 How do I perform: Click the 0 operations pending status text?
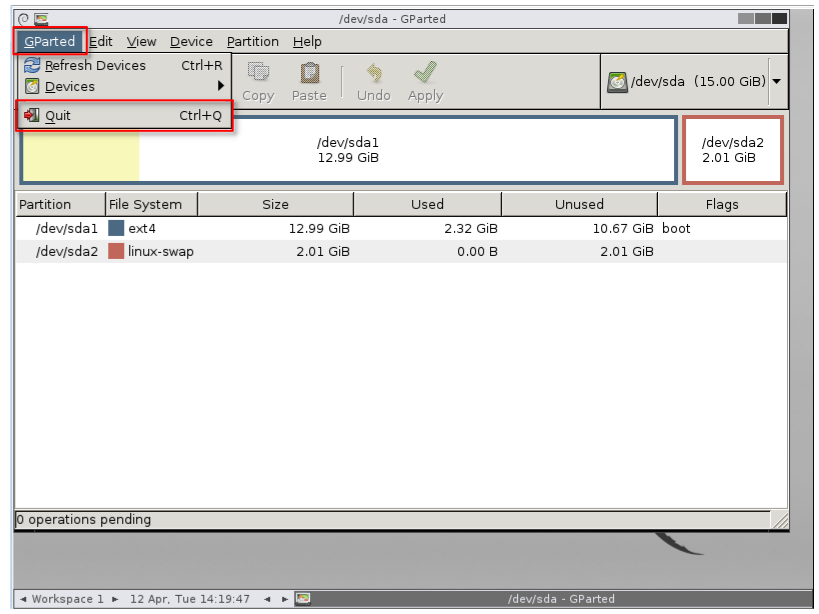84,519
